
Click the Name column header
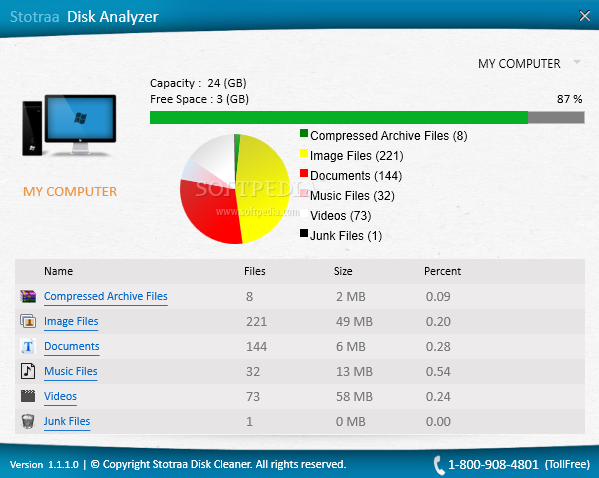tap(58, 271)
